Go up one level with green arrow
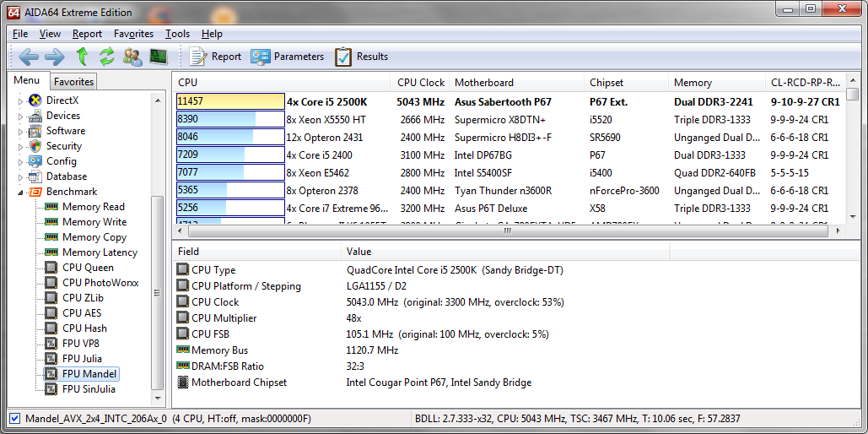 (82, 57)
